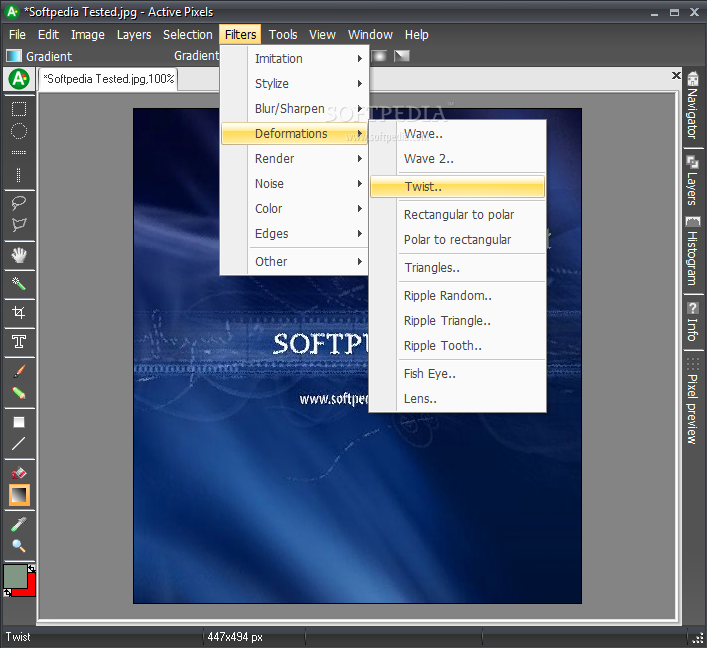Expand the Imitation submenu
This screenshot has width=707, height=648.
(x=295, y=59)
